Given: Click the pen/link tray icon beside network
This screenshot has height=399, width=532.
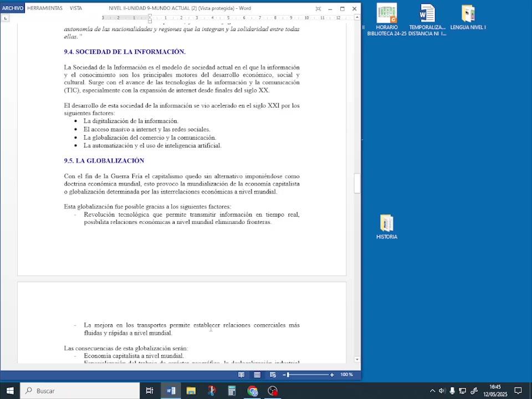Looking at the screenshot, I should tap(474, 391).
